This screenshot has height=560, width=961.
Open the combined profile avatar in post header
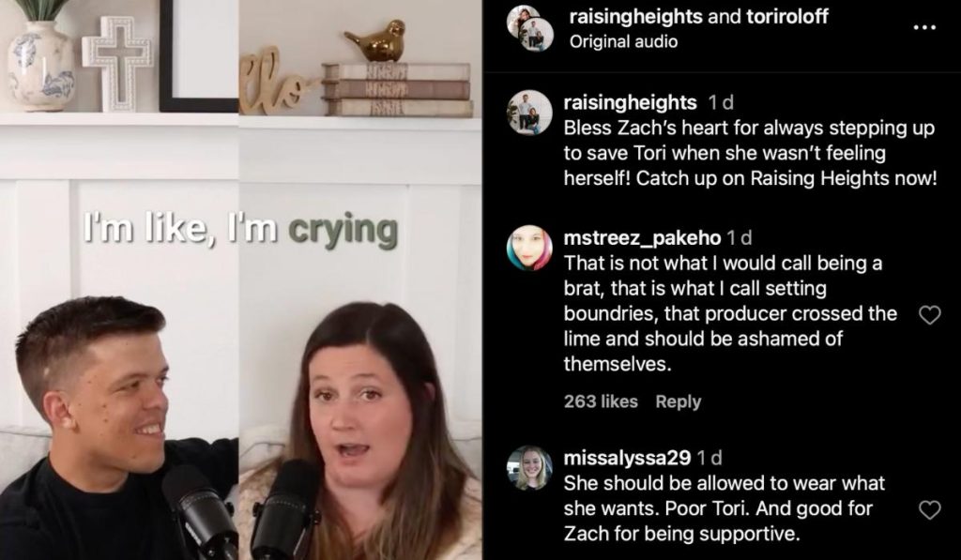point(530,28)
